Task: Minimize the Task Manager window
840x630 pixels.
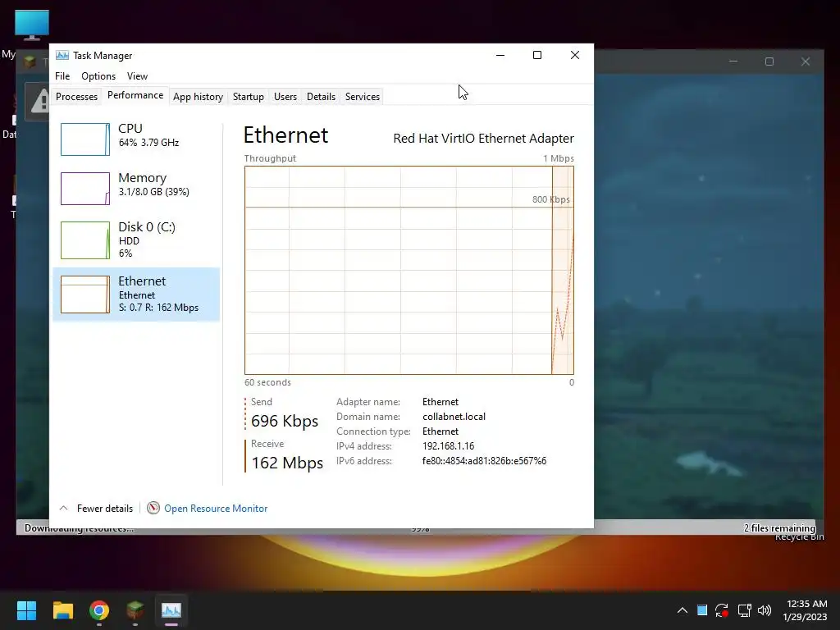Action: pyautogui.click(x=500, y=55)
